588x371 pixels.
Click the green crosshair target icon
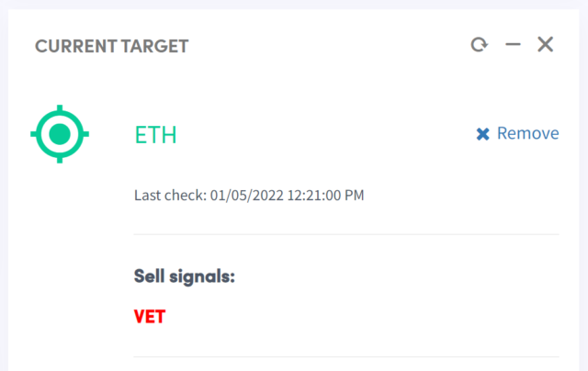click(60, 134)
